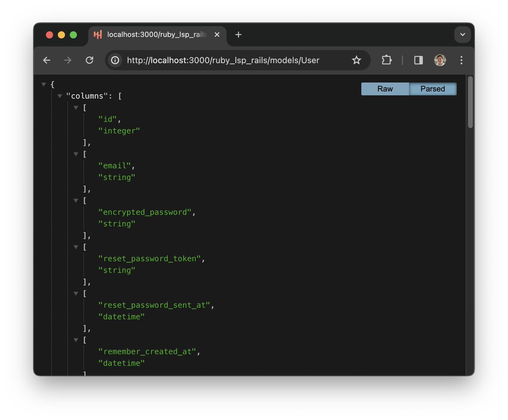
Task: Minimize the window with the yellow button
Action: tap(61, 35)
